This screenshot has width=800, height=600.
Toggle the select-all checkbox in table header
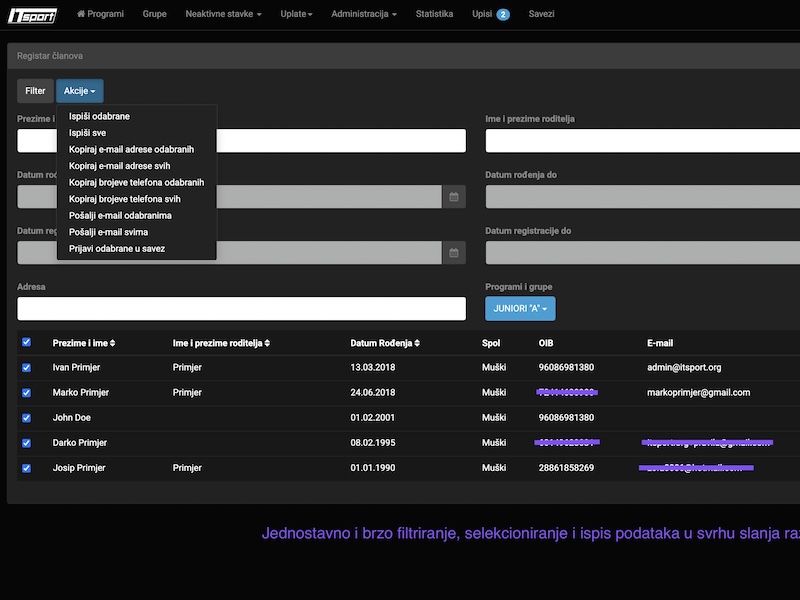[26, 342]
